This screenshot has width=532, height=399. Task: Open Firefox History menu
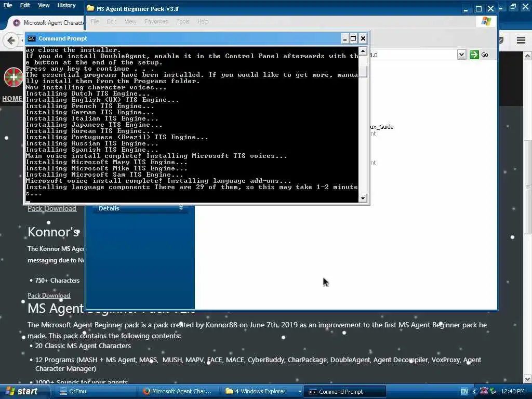pos(66,5)
